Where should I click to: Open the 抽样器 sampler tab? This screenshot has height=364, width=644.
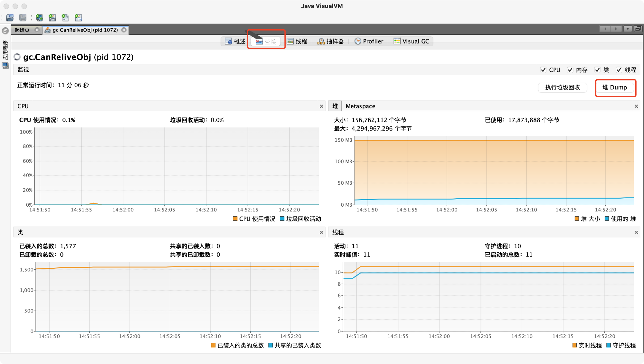[x=331, y=41]
